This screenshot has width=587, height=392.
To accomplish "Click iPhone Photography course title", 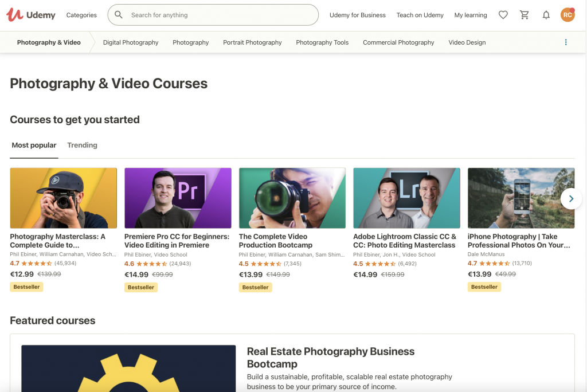I will [519, 241].
